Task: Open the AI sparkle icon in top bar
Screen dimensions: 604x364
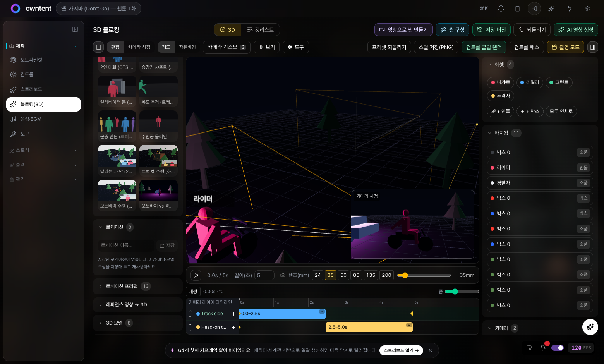Action: [x=551, y=9]
